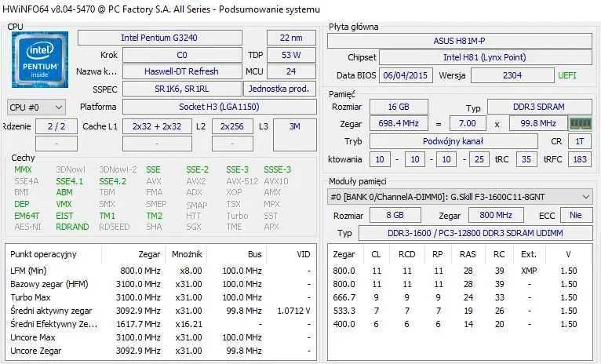The height and width of the screenshot is (364, 601).
Task: Select the Intel H81 (Lynx Point) chipset field
Action: click(x=485, y=57)
